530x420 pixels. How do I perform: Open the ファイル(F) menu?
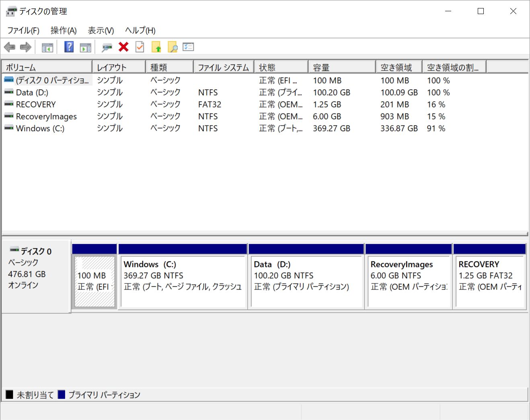pyautogui.click(x=23, y=31)
